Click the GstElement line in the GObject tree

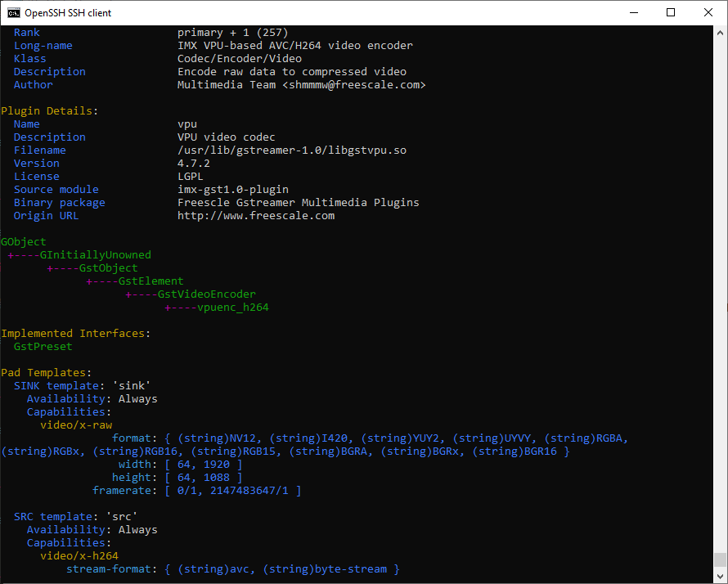point(149,281)
